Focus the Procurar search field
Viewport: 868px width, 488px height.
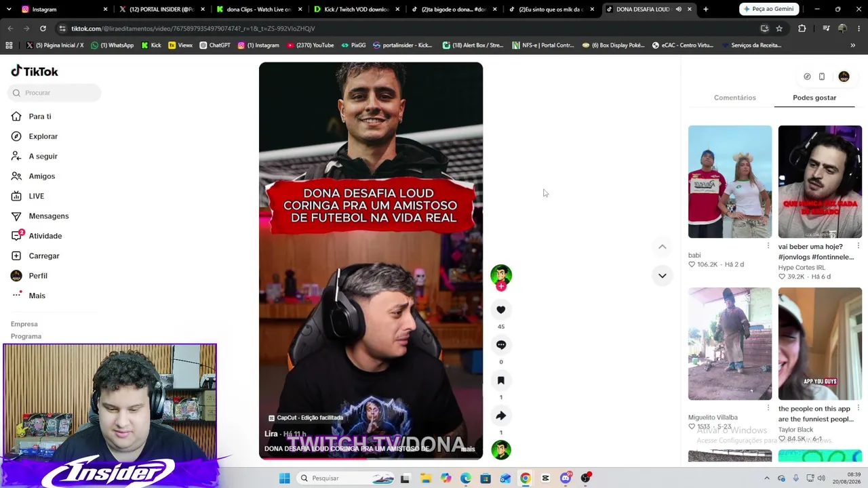56,93
